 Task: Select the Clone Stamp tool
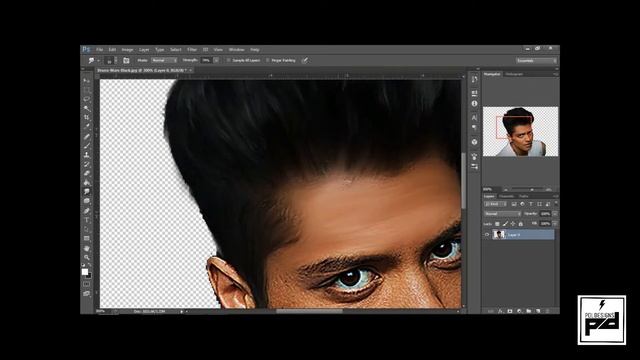coord(87,155)
